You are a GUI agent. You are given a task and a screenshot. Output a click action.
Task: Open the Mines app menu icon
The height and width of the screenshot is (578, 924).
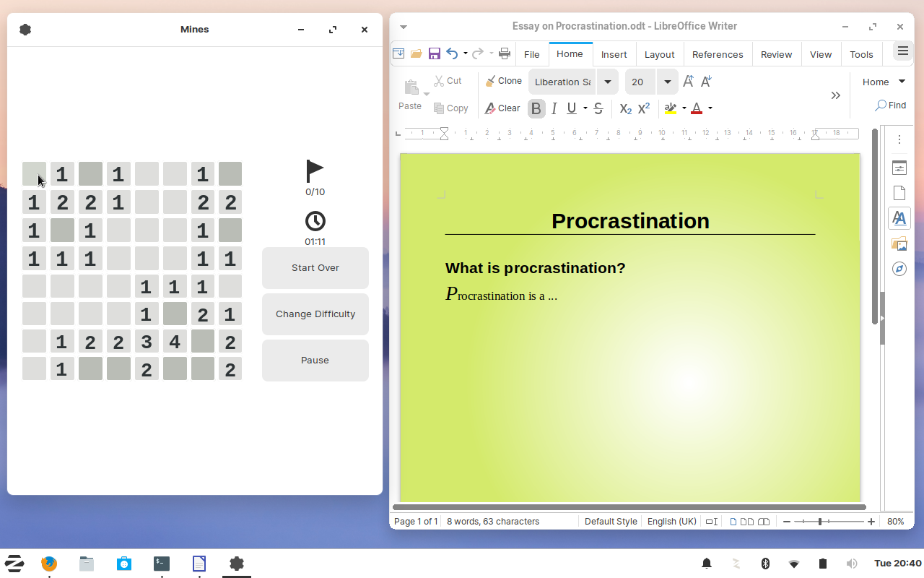(x=26, y=30)
